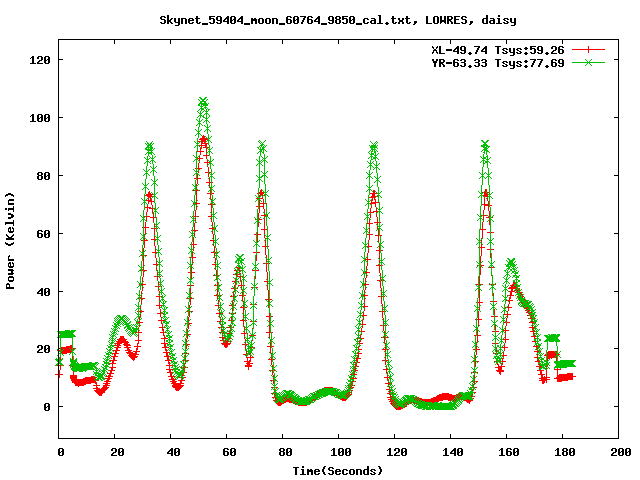Click x-axis tick label 200

[x=620, y=452]
